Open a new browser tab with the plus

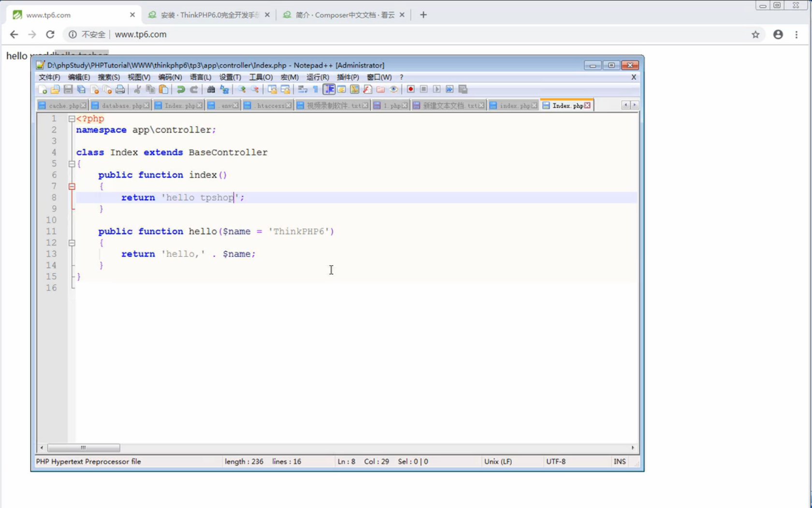click(423, 15)
